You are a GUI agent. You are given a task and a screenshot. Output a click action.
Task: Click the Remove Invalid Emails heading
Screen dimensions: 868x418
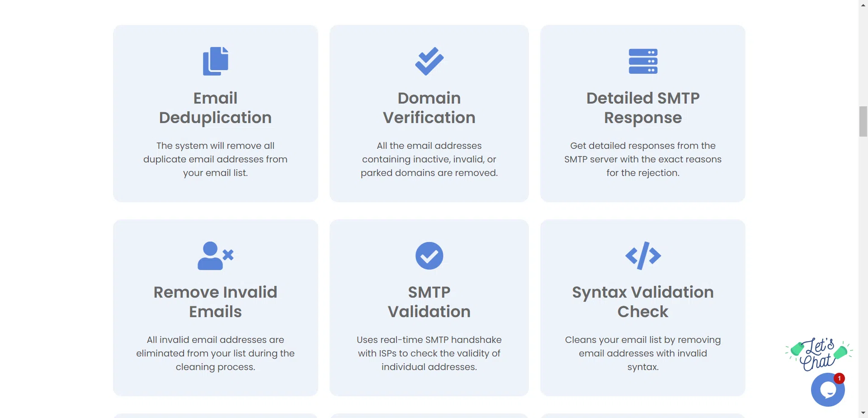click(x=215, y=302)
